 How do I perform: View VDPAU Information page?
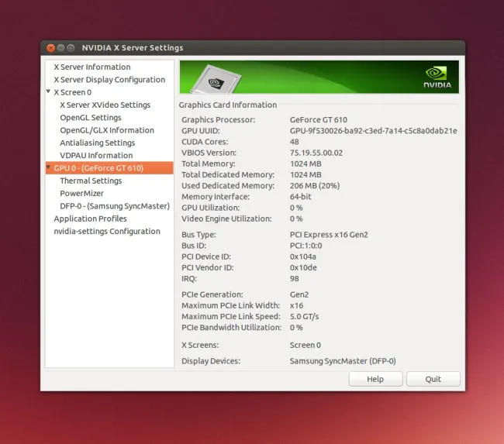click(96, 156)
